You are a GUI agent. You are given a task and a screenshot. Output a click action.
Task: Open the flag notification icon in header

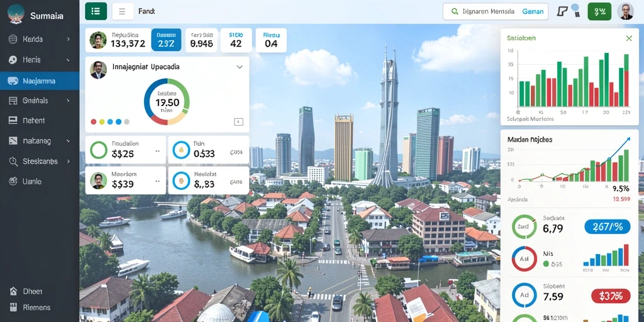coord(562,11)
